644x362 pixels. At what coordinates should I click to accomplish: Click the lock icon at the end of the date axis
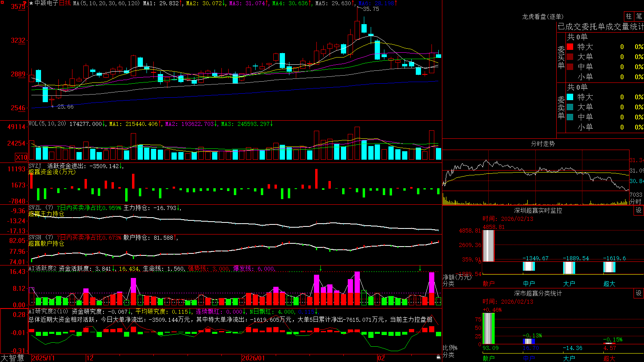439,357
